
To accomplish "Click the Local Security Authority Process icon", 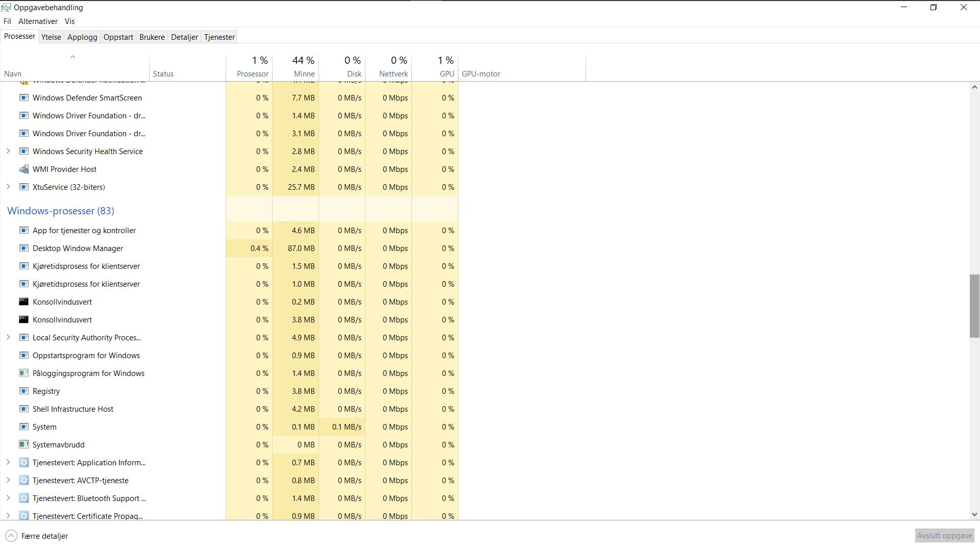I will (x=23, y=337).
